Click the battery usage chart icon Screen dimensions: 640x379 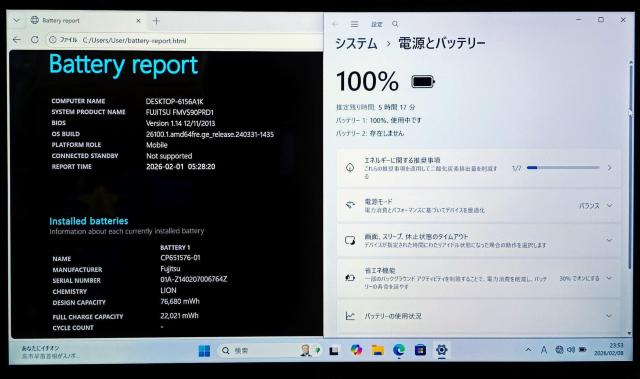pos(350,316)
